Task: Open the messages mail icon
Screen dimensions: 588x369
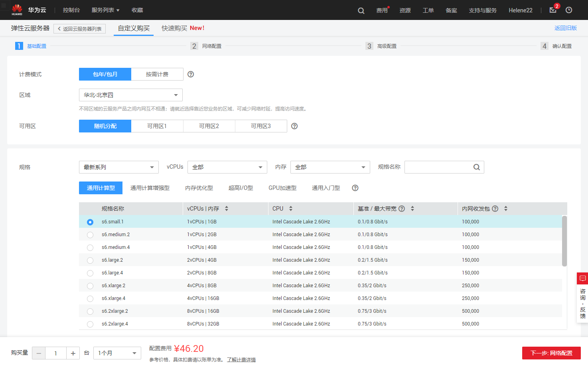Action: point(553,10)
